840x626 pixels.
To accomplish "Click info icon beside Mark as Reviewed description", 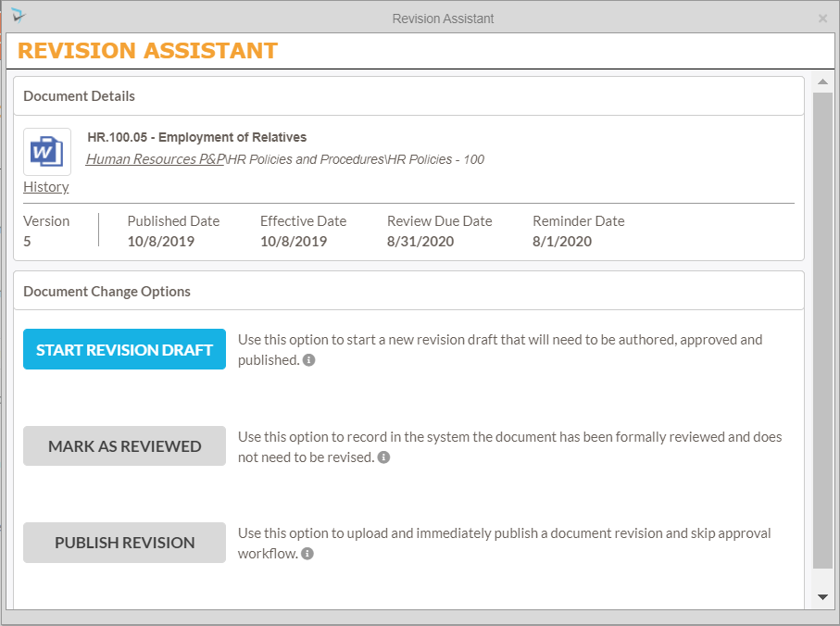I will (384, 457).
